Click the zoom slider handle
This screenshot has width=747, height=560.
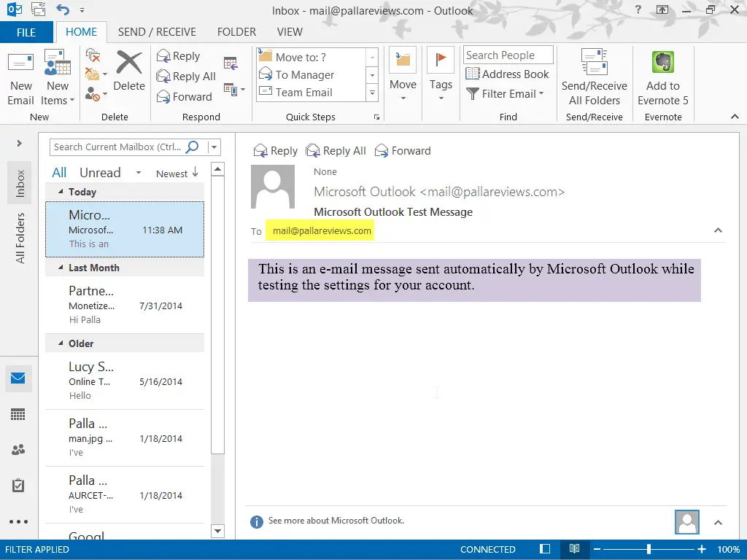pyautogui.click(x=649, y=549)
